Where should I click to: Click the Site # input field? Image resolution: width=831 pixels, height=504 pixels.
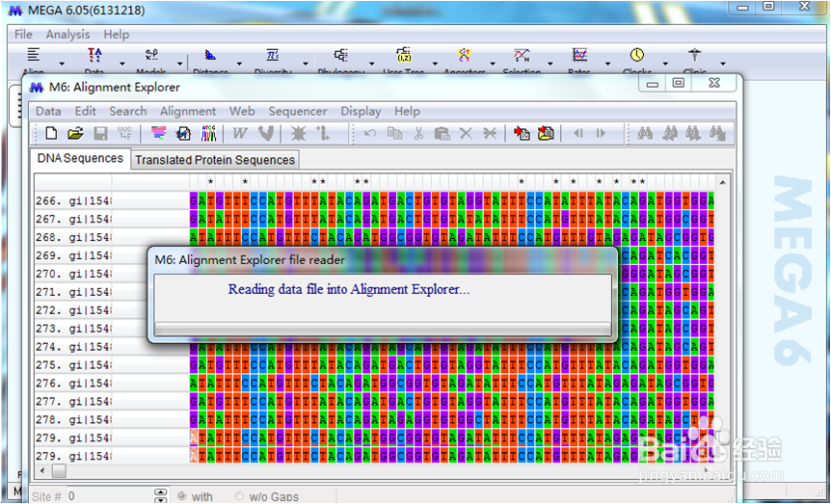(110, 496)
